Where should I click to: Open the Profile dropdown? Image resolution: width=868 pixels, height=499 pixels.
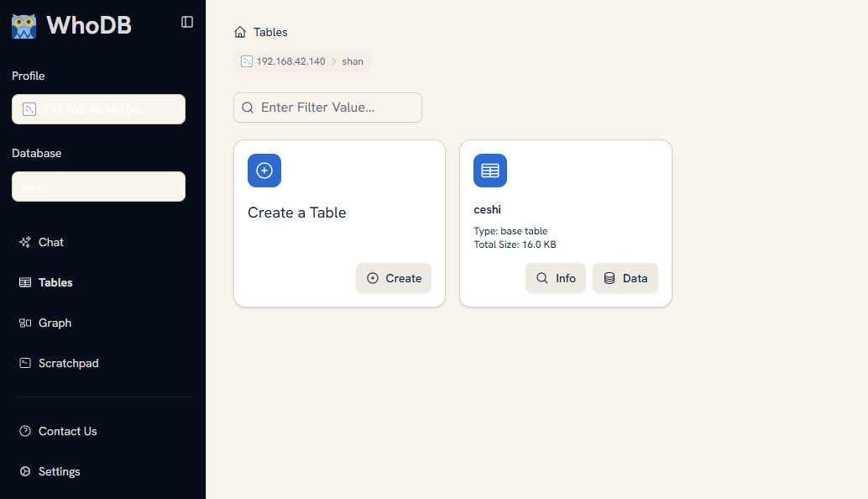tap(98, 109)
